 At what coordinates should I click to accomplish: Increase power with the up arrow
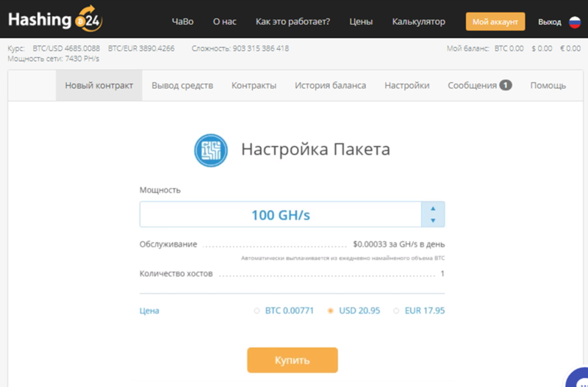433,209
